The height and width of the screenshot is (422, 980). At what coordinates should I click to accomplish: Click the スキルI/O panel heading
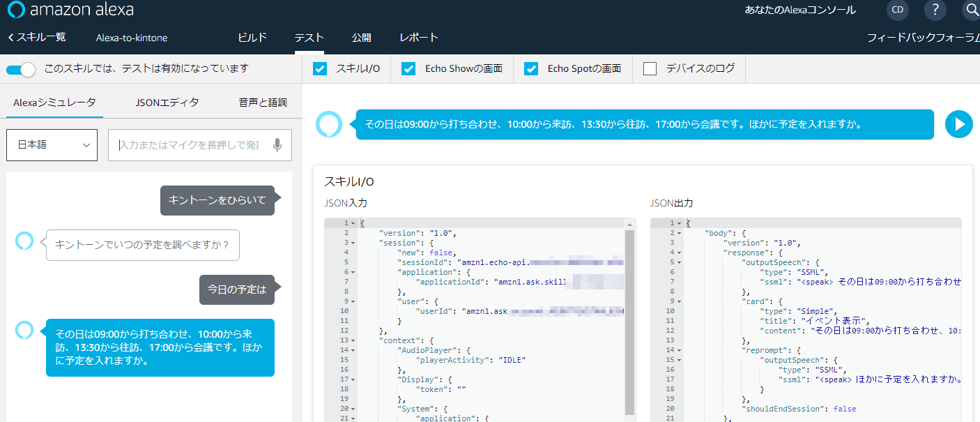point(349,181)
